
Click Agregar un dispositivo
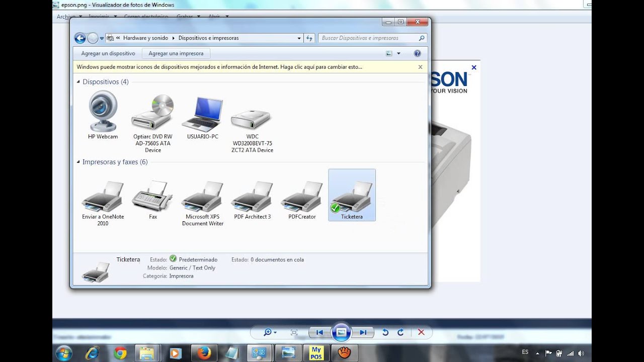[108, 53]
